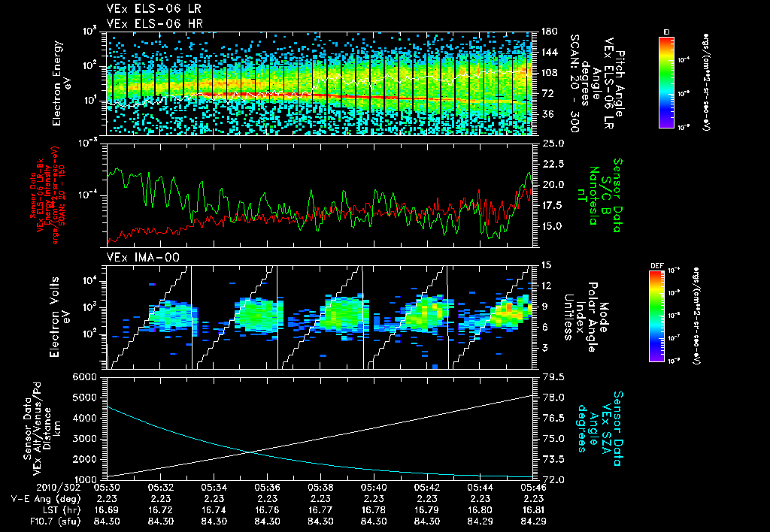
Task: Click the 05:46 time tick label
Action: (533, 487)
